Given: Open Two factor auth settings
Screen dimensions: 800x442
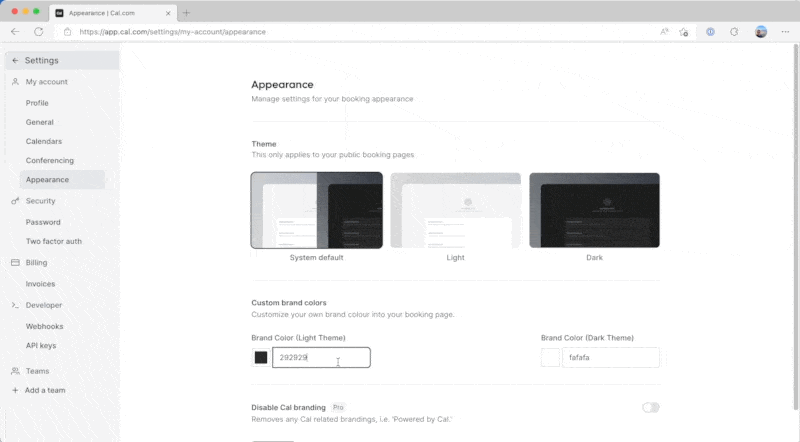Looking at the screenshot, I should pos(54,241).
